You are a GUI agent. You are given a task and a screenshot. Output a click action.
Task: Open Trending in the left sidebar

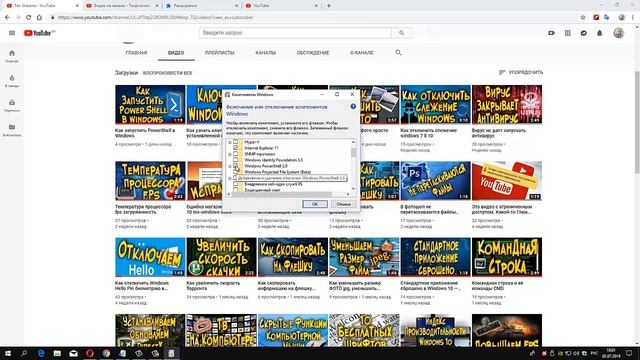tap(12, 80)
